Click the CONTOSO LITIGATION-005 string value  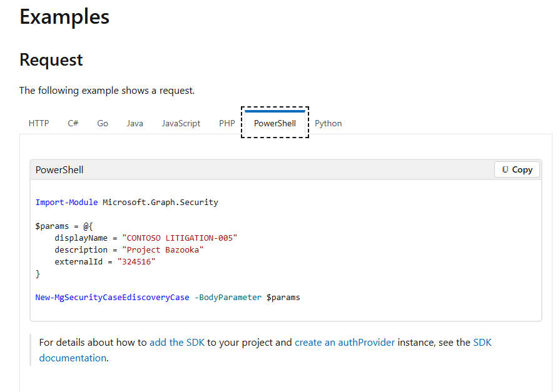(180, 238)
